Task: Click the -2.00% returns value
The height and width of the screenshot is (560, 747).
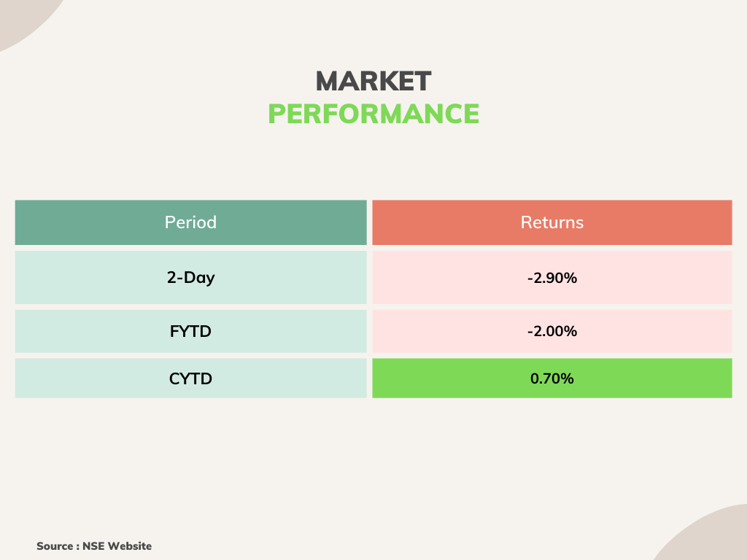Action: pyautogui.click(x=551, y=331)
